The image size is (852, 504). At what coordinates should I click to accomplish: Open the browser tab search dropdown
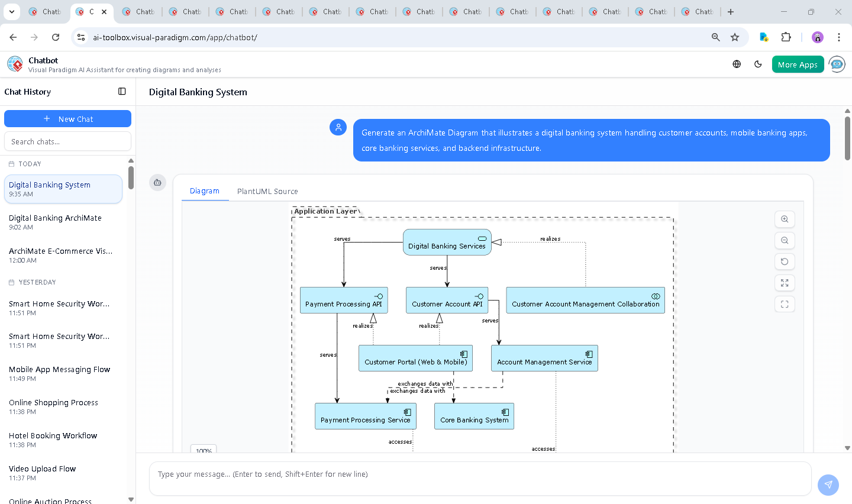click(12, 12)
